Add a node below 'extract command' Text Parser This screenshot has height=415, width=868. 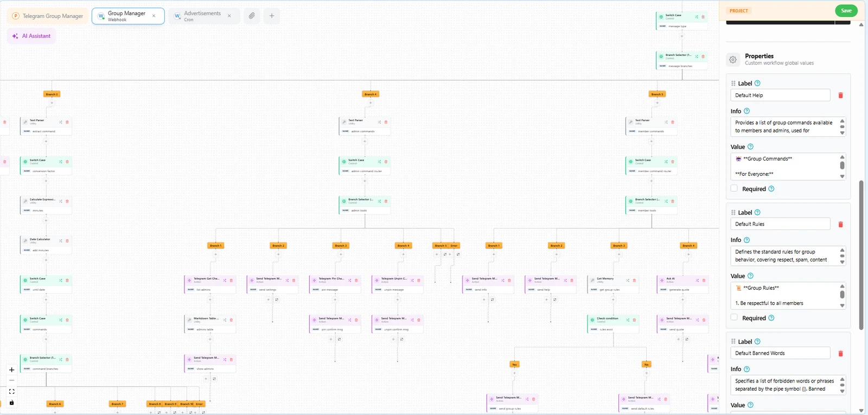click(46, 141)
